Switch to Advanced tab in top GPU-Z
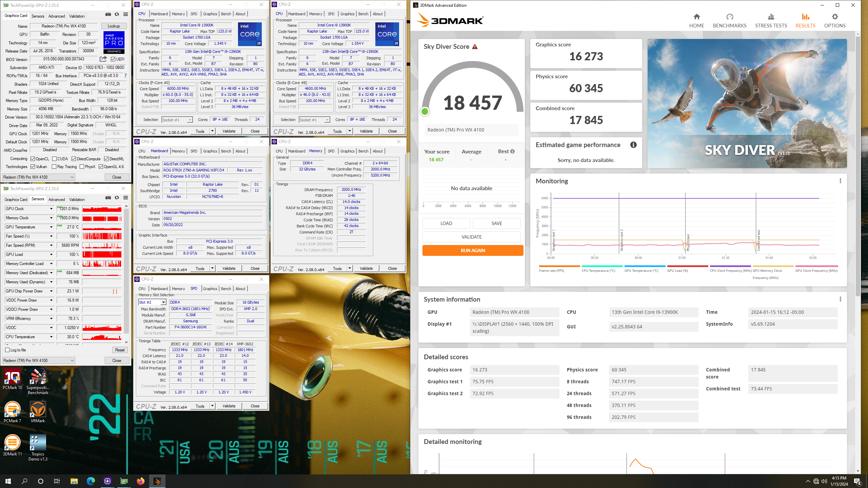This screenshot has width=868, height=488. (x=56, y=16)
